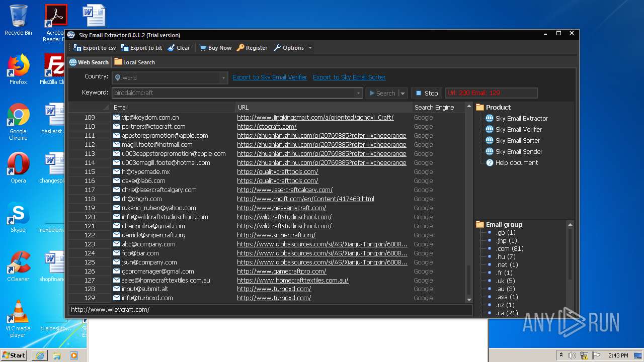Open Export to Sky Email Verifier link

point(270,77)
